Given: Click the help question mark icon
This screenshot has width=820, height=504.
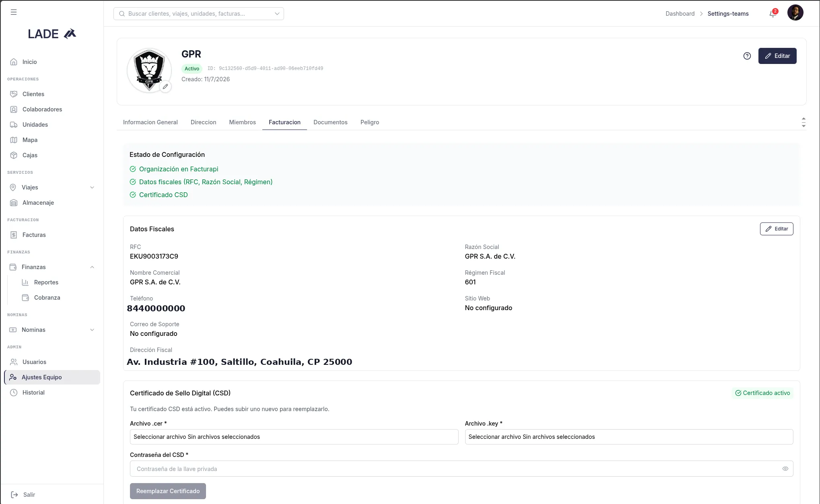Looking at the screenshot, I should [747, 56].
